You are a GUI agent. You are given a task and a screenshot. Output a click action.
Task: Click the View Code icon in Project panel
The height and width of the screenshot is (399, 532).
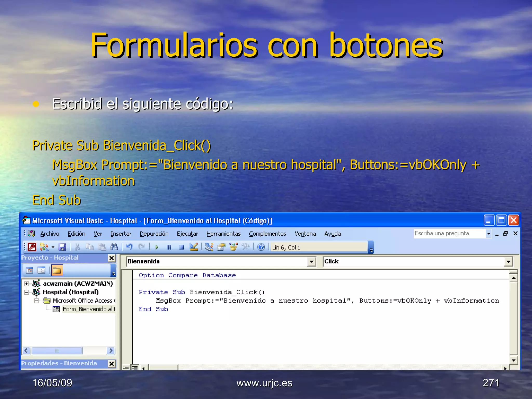[x=30, y=270]
